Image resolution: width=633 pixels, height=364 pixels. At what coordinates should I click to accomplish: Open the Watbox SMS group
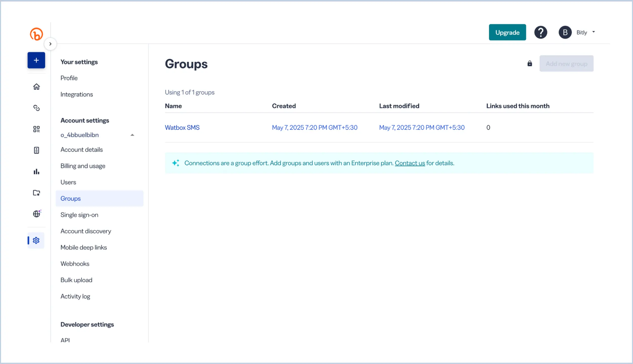(x=182, y=128)
